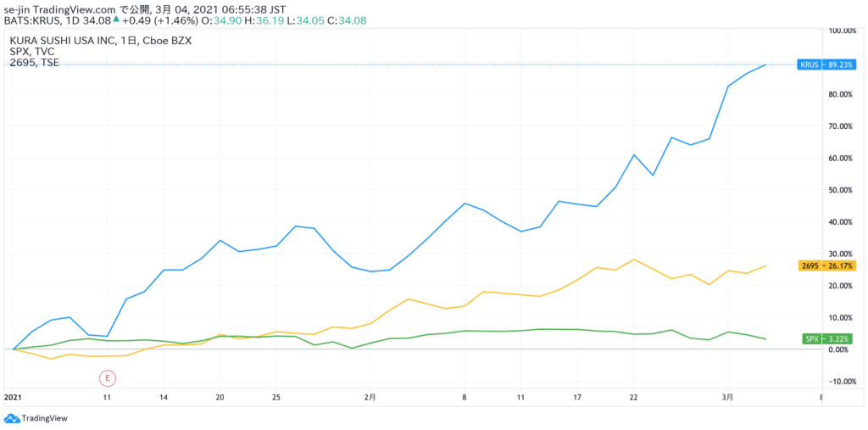Click the 20 date label on time axis
Viewport: 868px width, 430px height.
coord(220,397)
